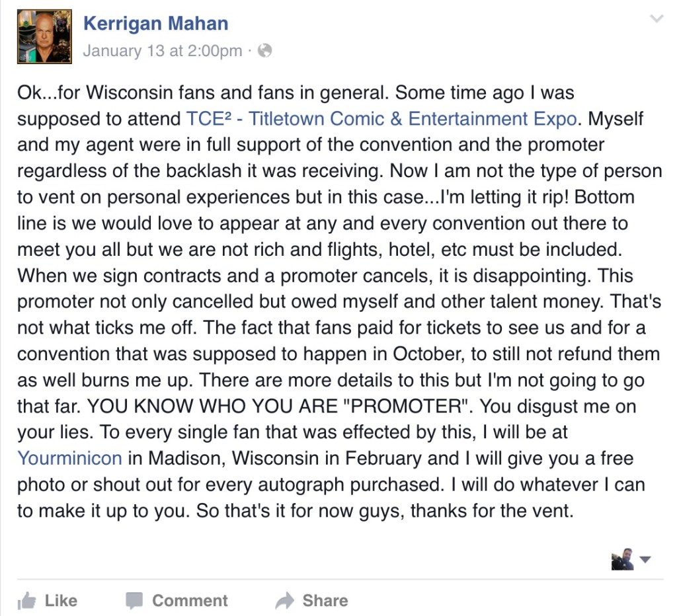Open the dropdown arrow beside small avatar
The width and height of the screenshot is (677, 616).
[x=645, y=559]
